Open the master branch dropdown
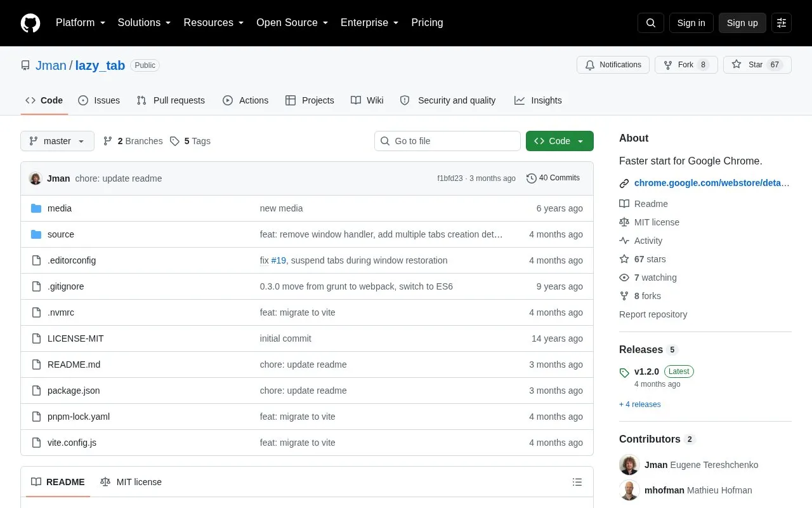The image size is (812, 508). 57,141
